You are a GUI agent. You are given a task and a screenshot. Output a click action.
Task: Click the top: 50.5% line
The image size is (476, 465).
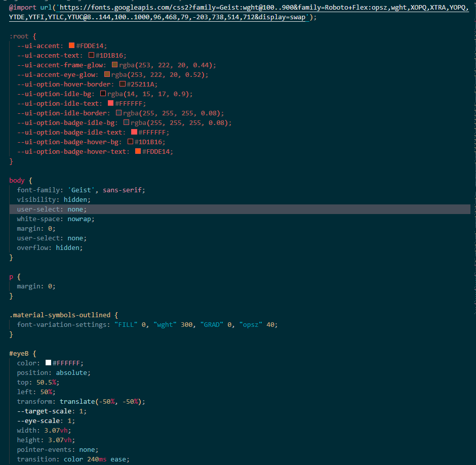pyautogui.click(x=38, y=382)
